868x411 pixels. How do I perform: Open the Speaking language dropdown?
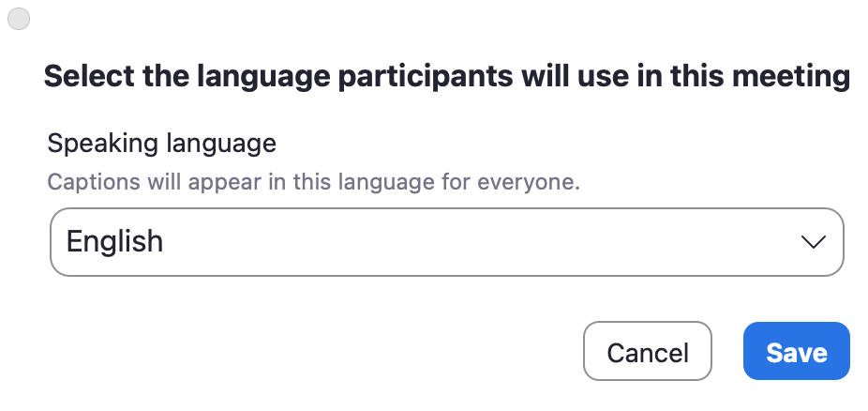(x=446, y=242)
